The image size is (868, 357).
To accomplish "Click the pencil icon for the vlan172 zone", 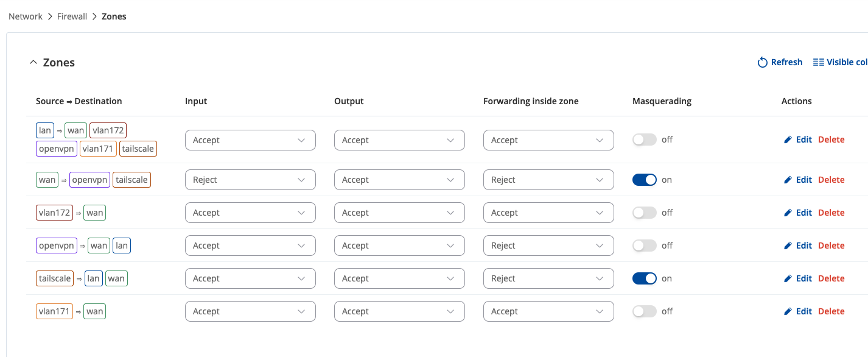I will click(788, 213).
